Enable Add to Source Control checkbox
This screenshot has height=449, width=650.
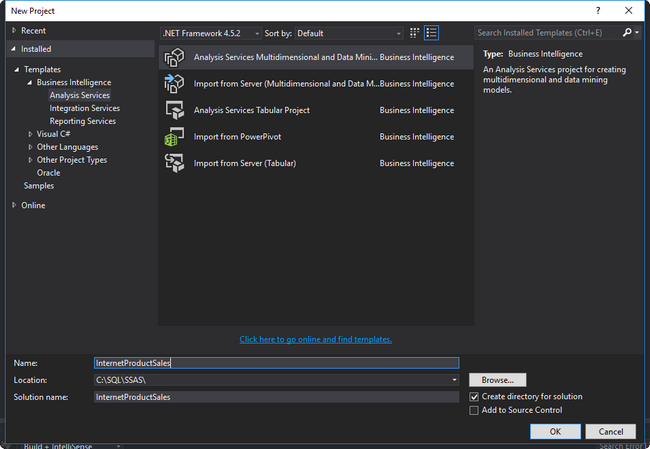pos(474,410)
